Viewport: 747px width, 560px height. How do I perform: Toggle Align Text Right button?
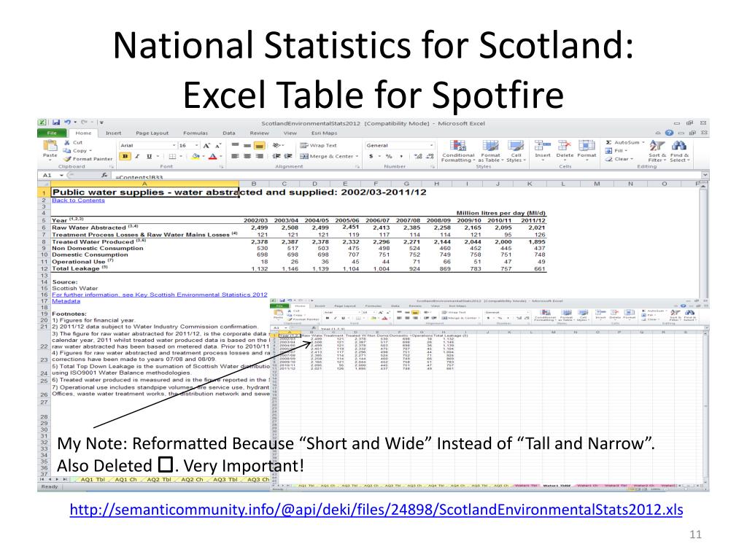pyautogui.click(x=259, y=156)
